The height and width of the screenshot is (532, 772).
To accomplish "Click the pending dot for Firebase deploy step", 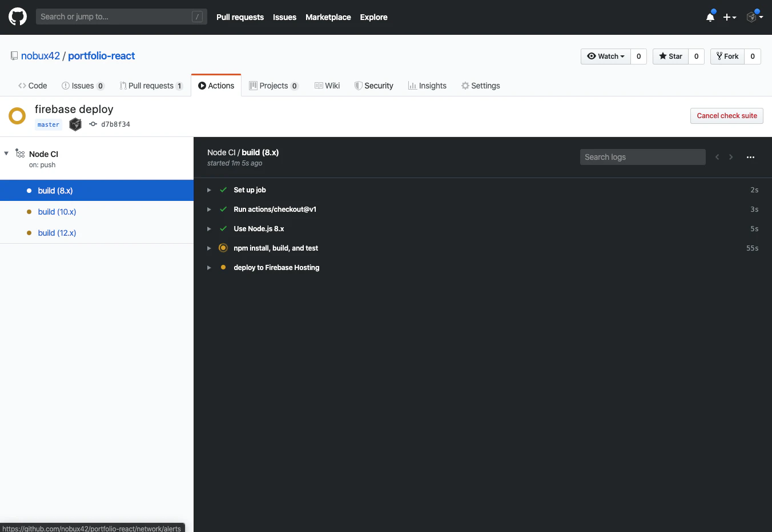I will pyautogui.click(x=223, y=267).
